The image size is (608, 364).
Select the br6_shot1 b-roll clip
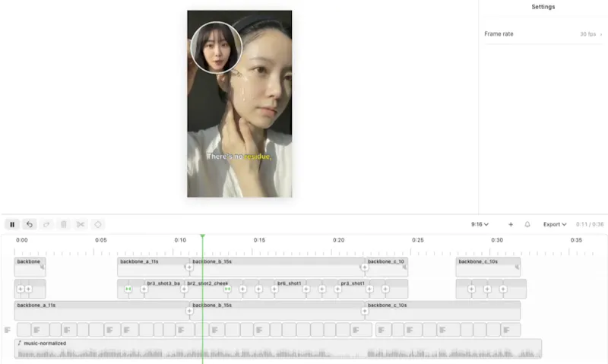point(290,289)
